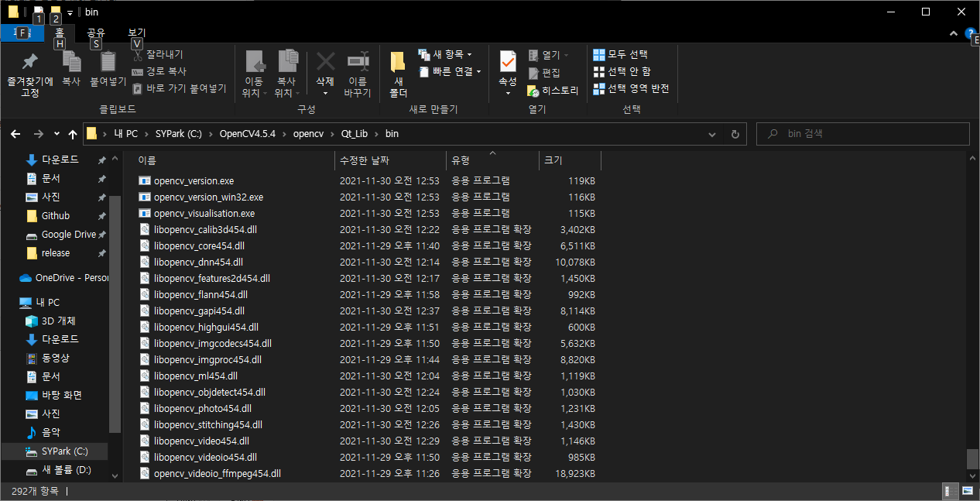Select OneDrive - Personal in the navigation pane
The height and width of the screenshot is (501, 980).
(63, 277)
